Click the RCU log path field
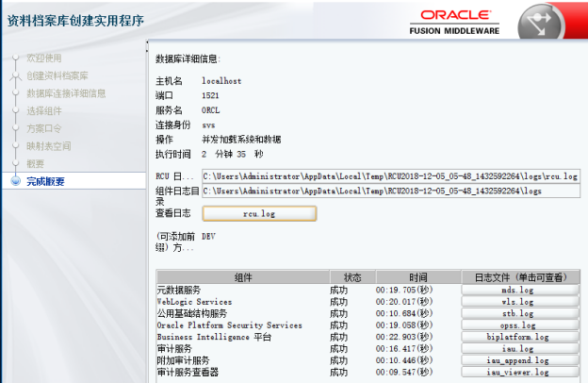Viewport: 588px width, 383px height. [391, 176]
